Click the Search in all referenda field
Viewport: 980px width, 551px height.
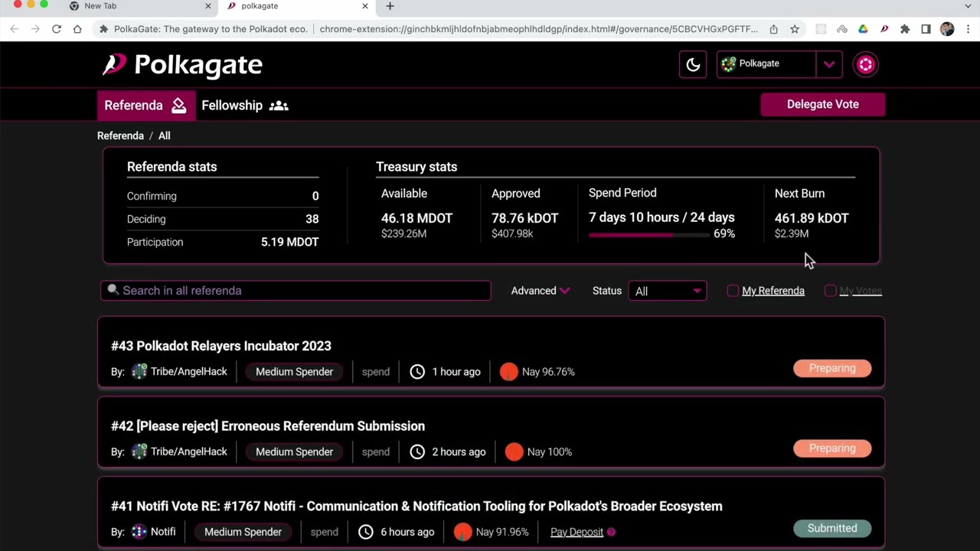tap(296, 290)
